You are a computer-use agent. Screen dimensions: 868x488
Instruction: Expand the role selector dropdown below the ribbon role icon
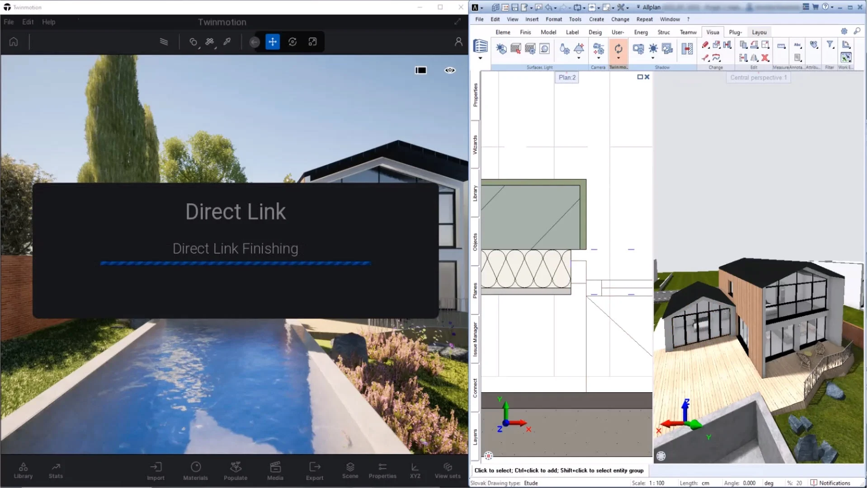point(480,58)
